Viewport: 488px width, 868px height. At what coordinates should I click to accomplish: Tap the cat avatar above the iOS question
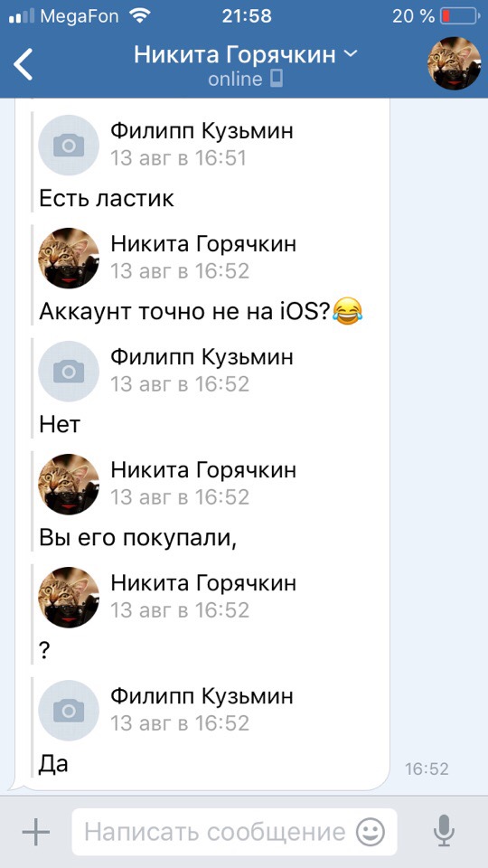(69, 258)
